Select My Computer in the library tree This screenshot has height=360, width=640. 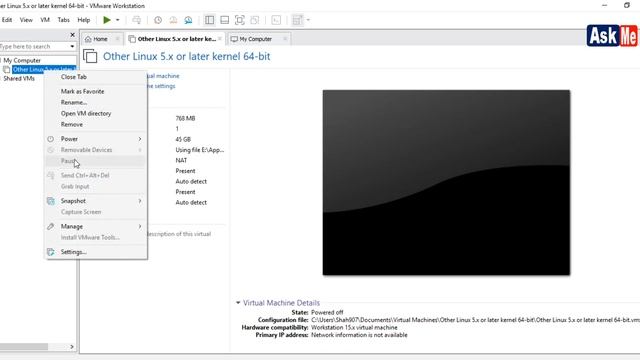[x=22, y=60]
